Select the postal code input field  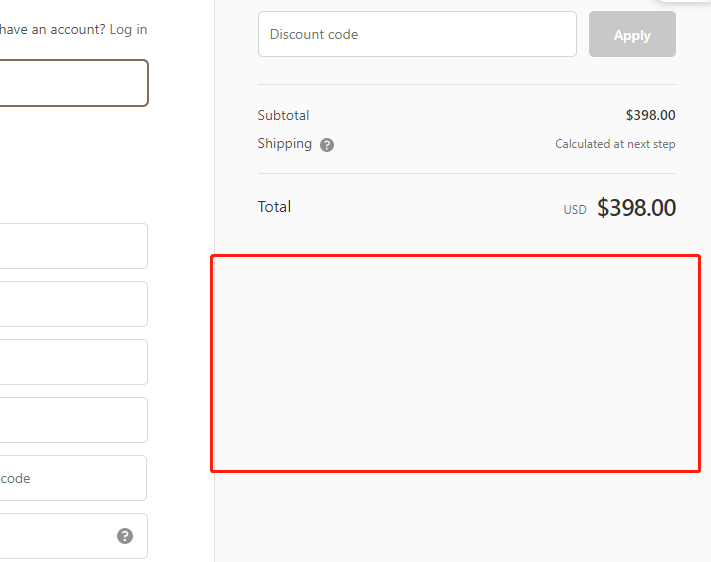click(x=72, y=478)
